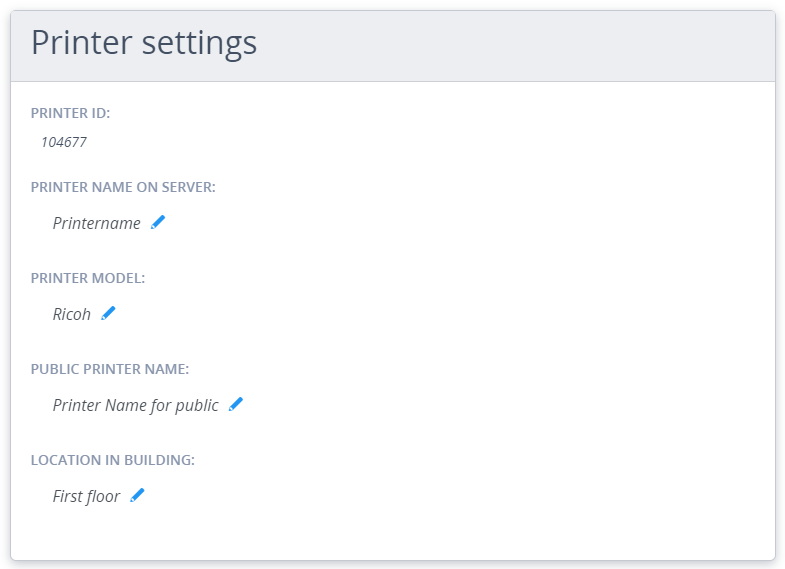Edit the printer name on server
The height and width of the screenshot is (569, 785).
pyautogui.click(x=158, y=222)
